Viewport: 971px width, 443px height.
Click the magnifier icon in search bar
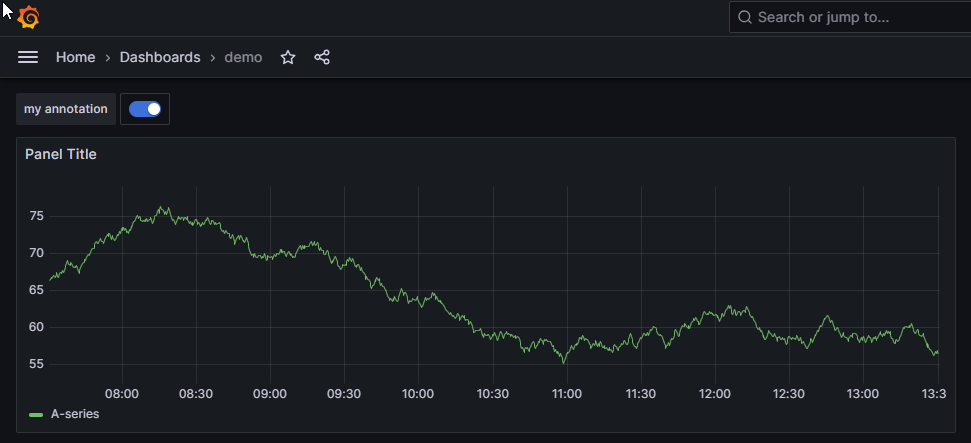click(x=745, y=17)
